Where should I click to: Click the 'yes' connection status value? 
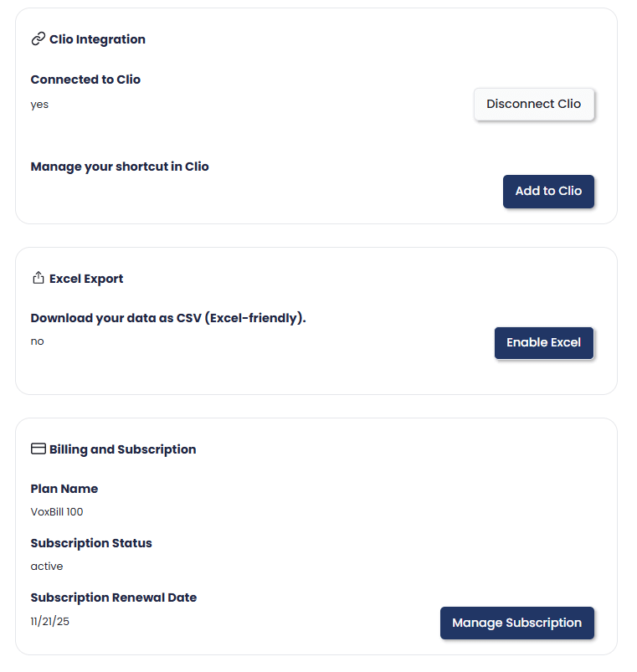pyautogui.click(x=39, y=105)
